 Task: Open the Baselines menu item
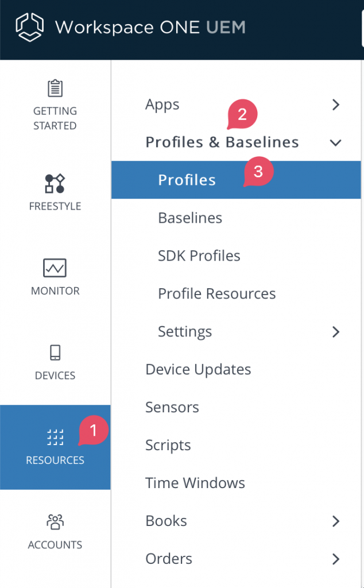[190, 218]
